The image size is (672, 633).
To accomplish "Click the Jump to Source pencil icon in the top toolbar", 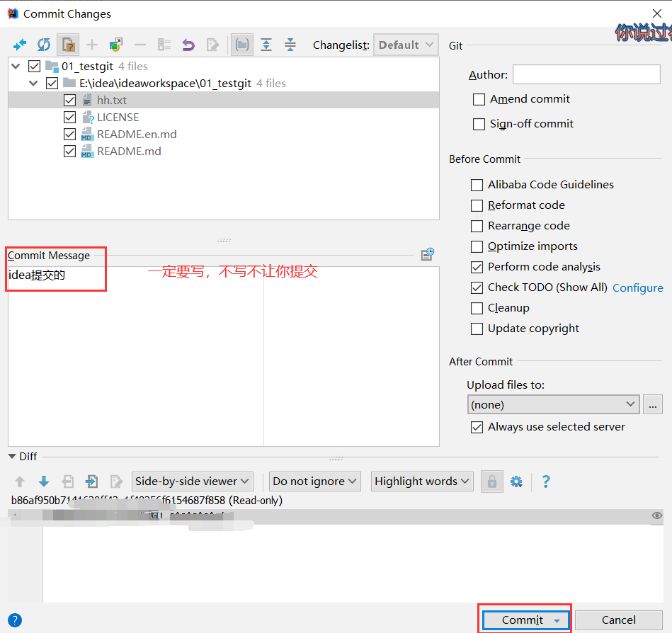I will click(212, 45).
